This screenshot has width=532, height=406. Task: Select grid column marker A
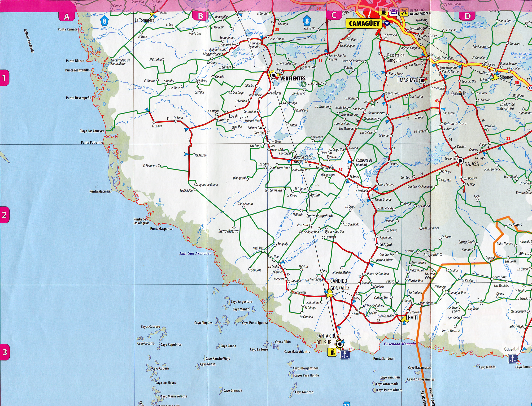(66, 17)
